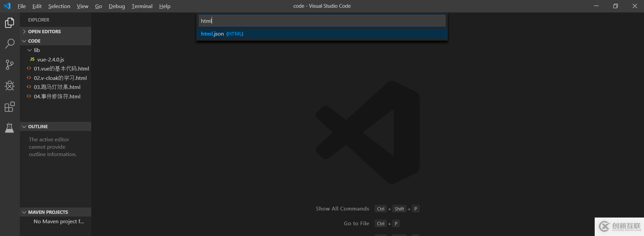Open the Search view in activity bar
The height and width of the screenshot is (236, 644).
point(10,44)
